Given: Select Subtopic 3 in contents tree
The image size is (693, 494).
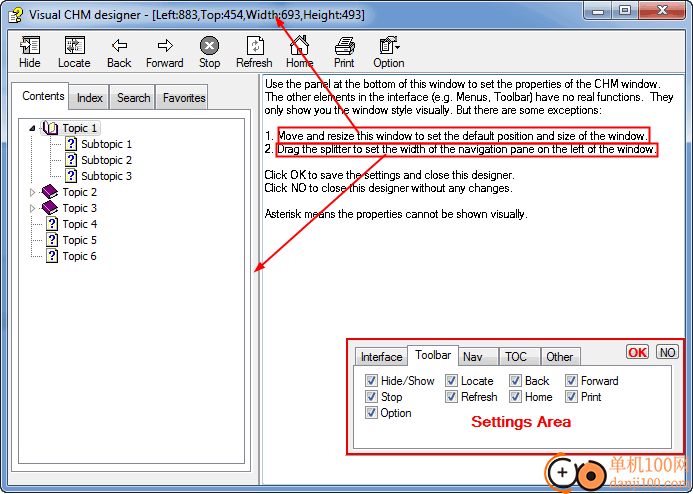Looking at the screenshot, I should pos(107,176).
